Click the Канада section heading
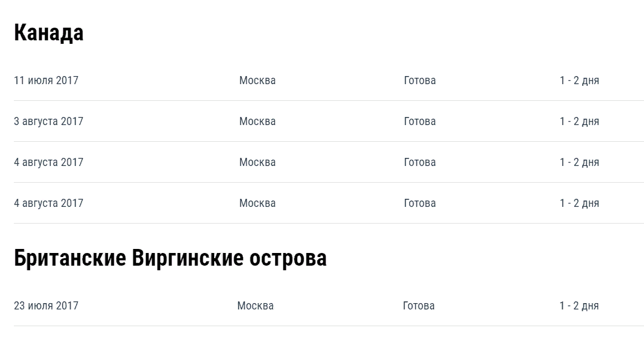This screenshot has width=644, height=340. 48,33
